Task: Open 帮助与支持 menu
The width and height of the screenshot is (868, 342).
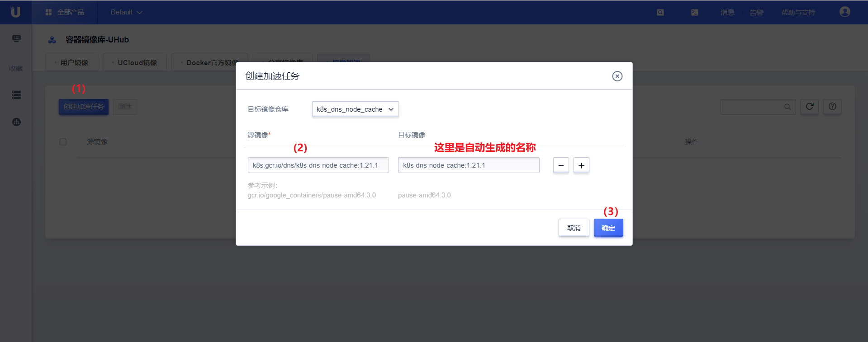Action: (x=798, y=13)
